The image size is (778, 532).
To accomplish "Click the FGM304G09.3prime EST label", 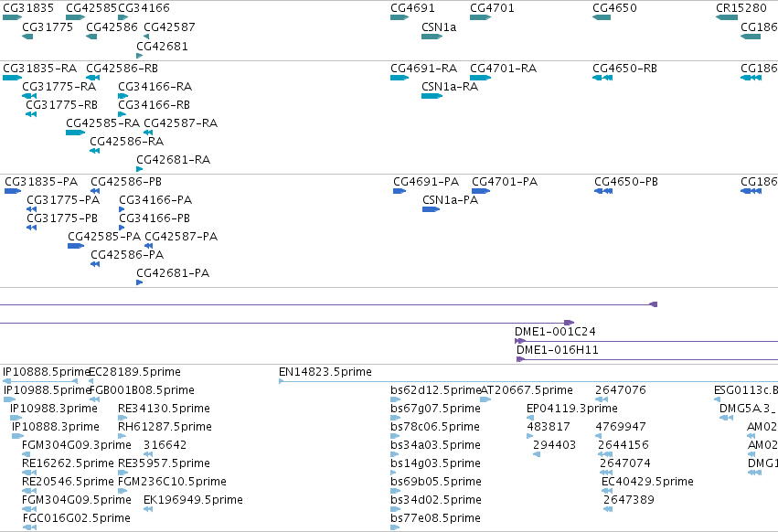I will click(x=77, y=445).
